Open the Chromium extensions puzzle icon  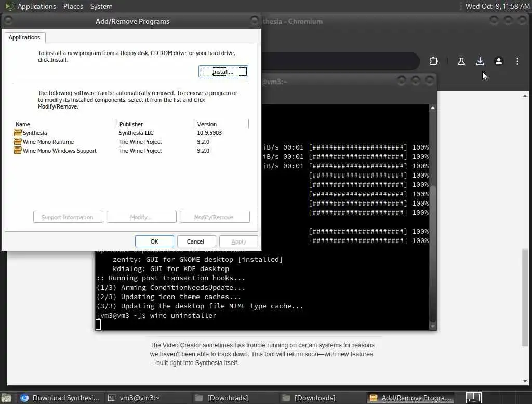[433, 61]
